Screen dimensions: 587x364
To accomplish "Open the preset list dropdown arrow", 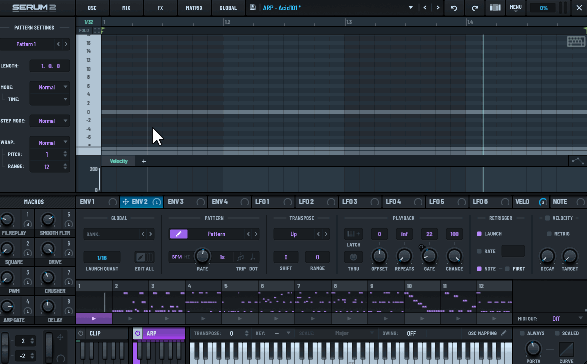I will 411,7.
